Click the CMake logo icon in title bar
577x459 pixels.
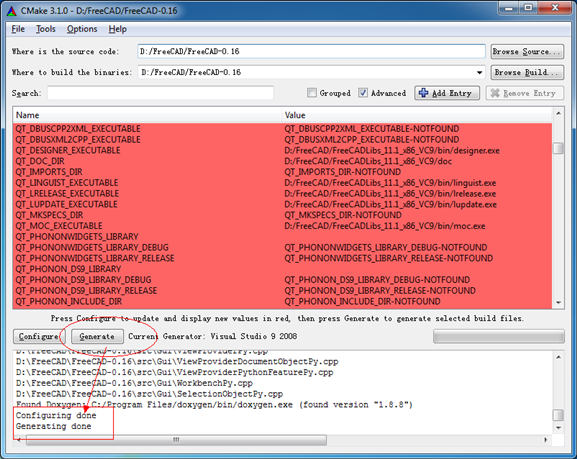pyautogui.click(x=12, y=11)
